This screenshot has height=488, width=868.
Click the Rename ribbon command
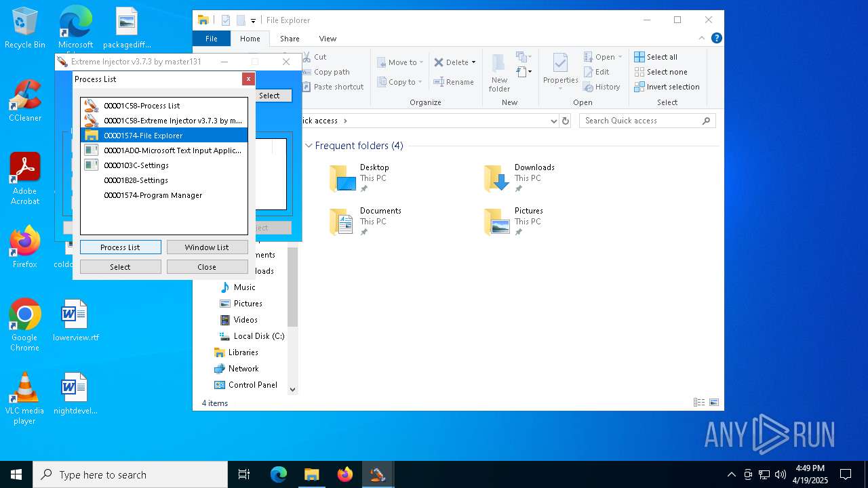(x=454, y=82)
